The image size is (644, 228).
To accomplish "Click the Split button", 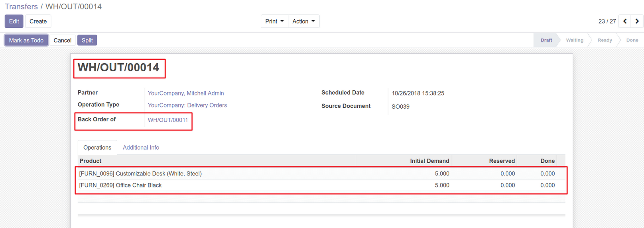I will point(87,40).
